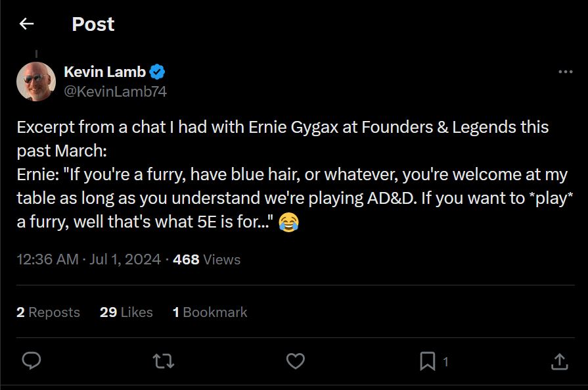The width and height of the screenshot is (588, 390).
Task: Go back using the left arrow
Action: click(26, 24)
